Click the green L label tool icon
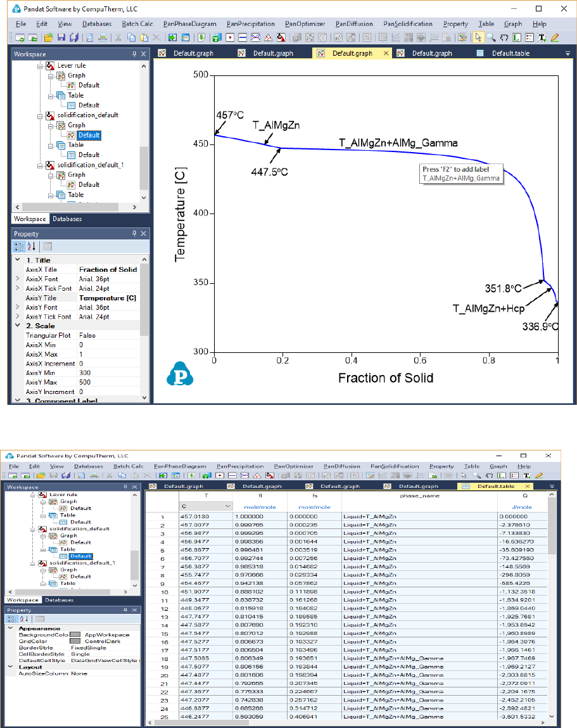577x728 pixels. click(x=517, y=37)
